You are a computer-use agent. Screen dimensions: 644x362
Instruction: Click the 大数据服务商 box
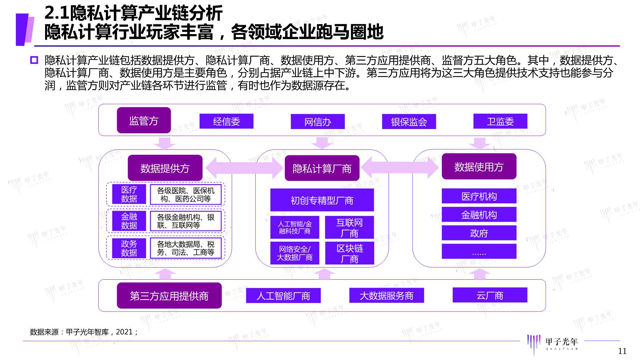coord(386,295)
